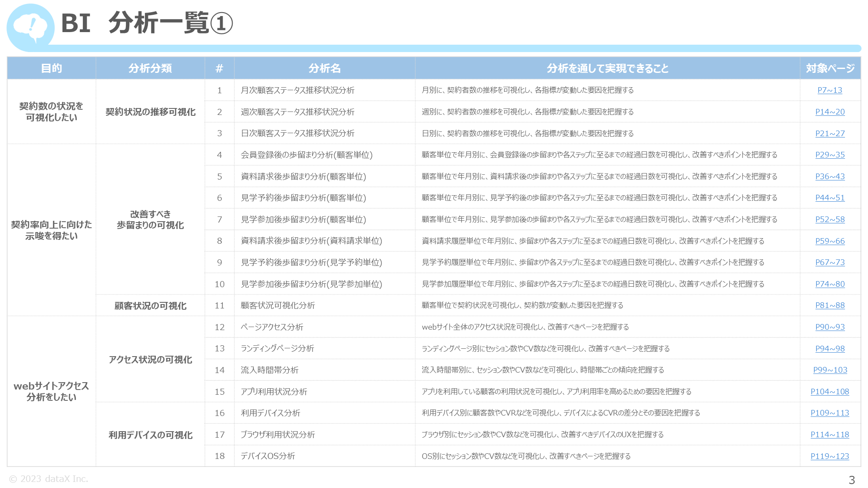
Task: Open page link P109~113
Action: point(830,413)
